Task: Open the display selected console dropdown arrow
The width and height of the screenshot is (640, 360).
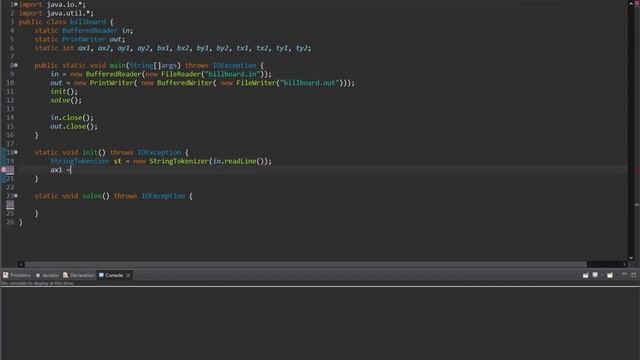Action: coord(602,276)
